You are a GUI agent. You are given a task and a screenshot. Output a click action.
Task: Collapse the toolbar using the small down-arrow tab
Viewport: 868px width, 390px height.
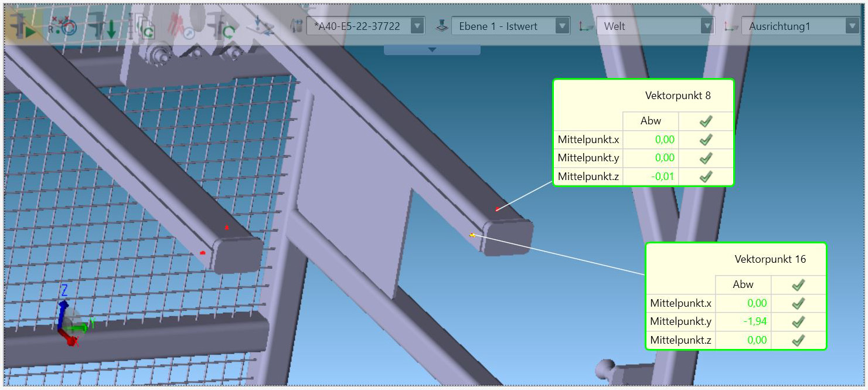tap(432, 50)
